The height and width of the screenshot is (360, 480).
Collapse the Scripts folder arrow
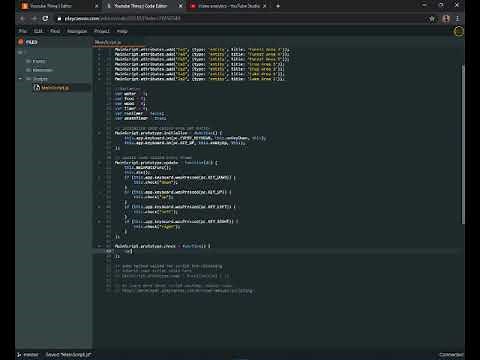[20, 79]
